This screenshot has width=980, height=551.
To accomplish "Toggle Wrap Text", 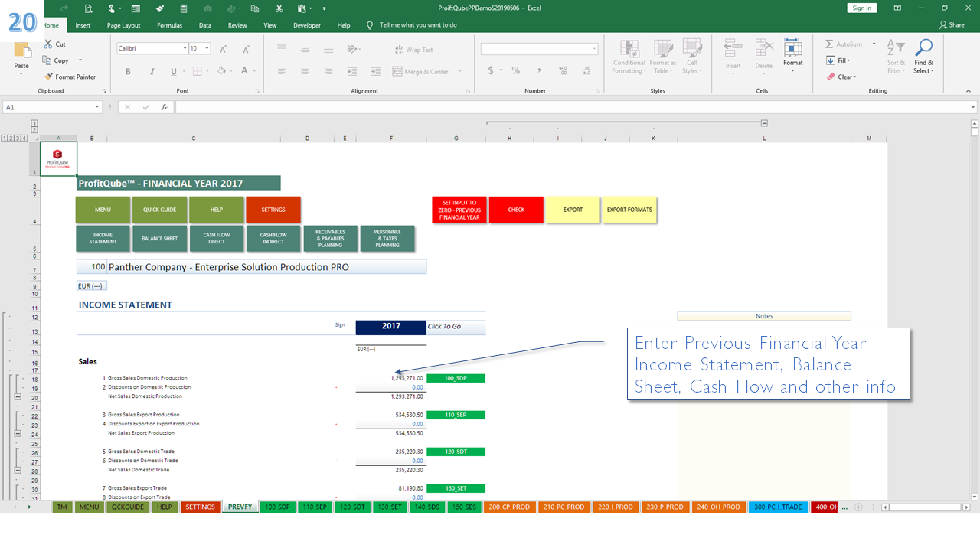I will tap(413, 50).
